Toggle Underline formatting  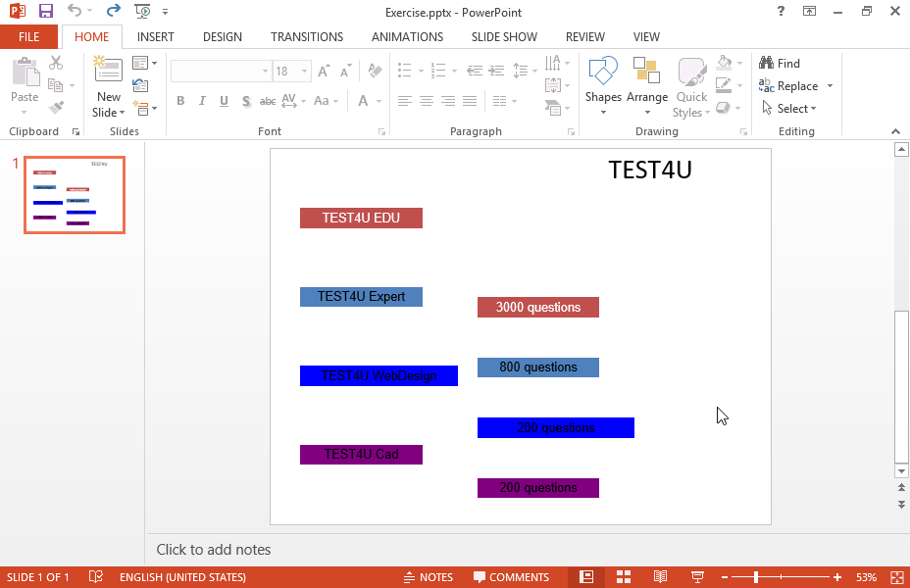tap(224, 101)
